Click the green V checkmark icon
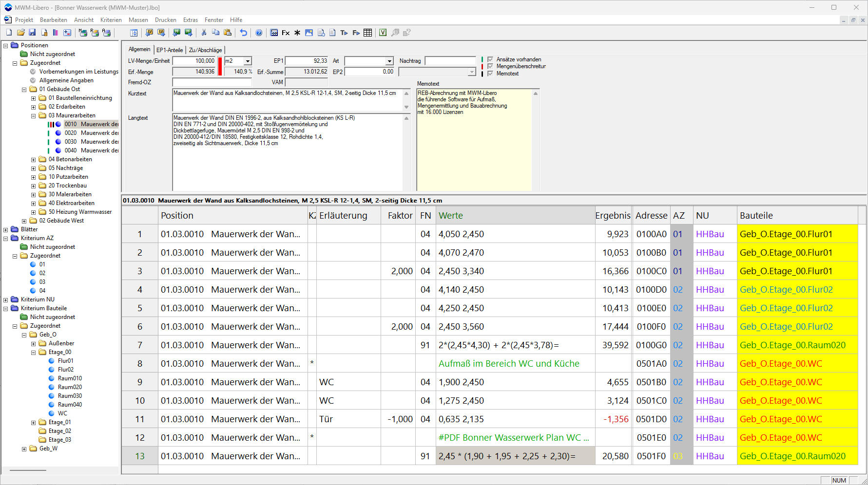 tap(383, 33)
